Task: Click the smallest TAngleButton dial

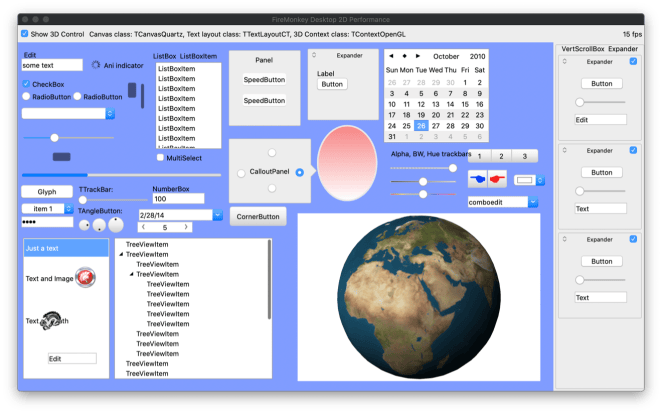Action: click(x=84, y=226)
